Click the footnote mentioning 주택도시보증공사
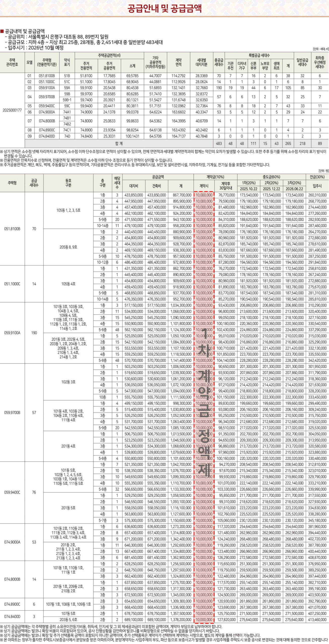 (164, 640)
